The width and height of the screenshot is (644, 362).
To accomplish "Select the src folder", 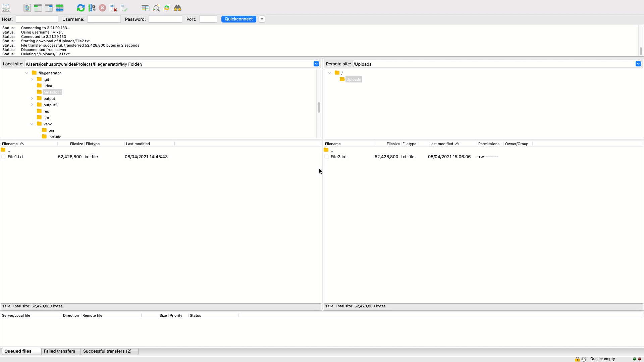I will (x=46, y=118).
